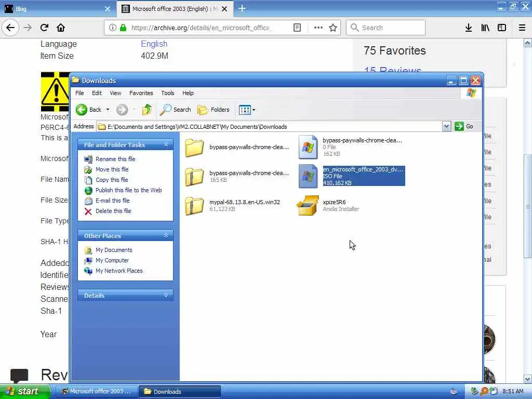Click the green padlock icon

(123, 28)
